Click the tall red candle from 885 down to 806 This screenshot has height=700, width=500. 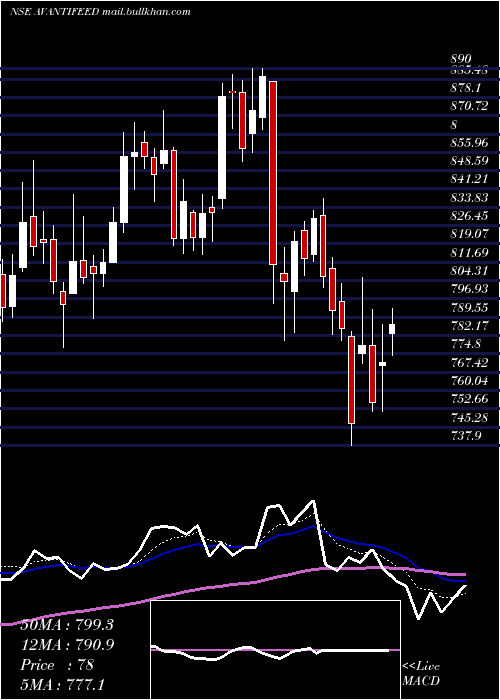tap(273, 172)
